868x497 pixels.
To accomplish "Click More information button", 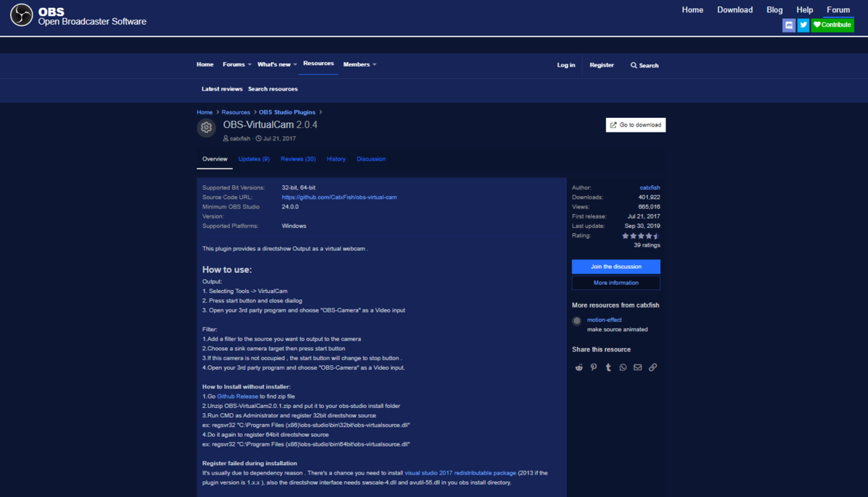I will pos(616,283).
